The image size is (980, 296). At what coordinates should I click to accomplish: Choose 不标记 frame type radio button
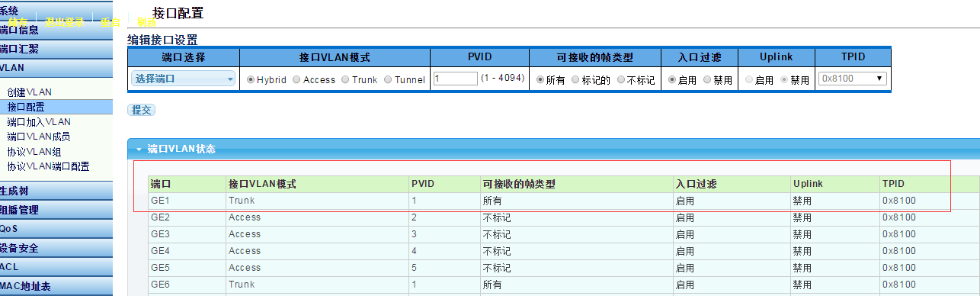click(621, 79)
